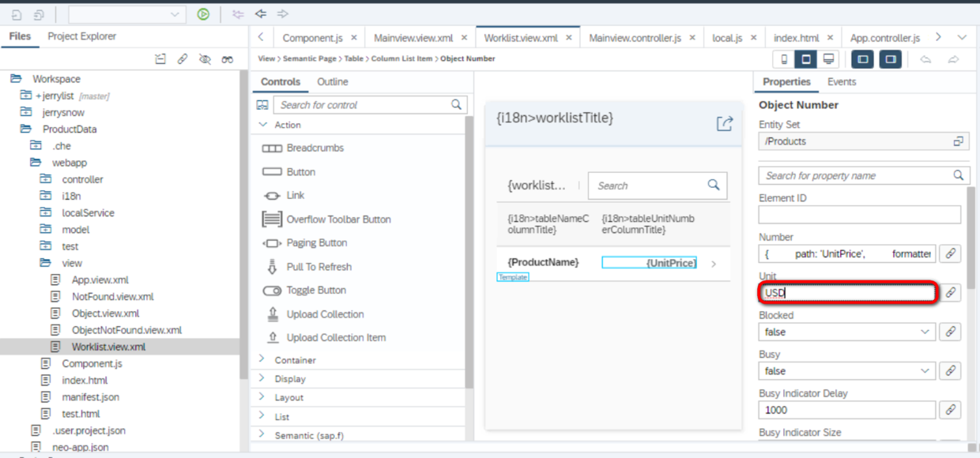Screen dimensions: 980x458
Task: Open the Blocked dropdown
Action: 926,332
